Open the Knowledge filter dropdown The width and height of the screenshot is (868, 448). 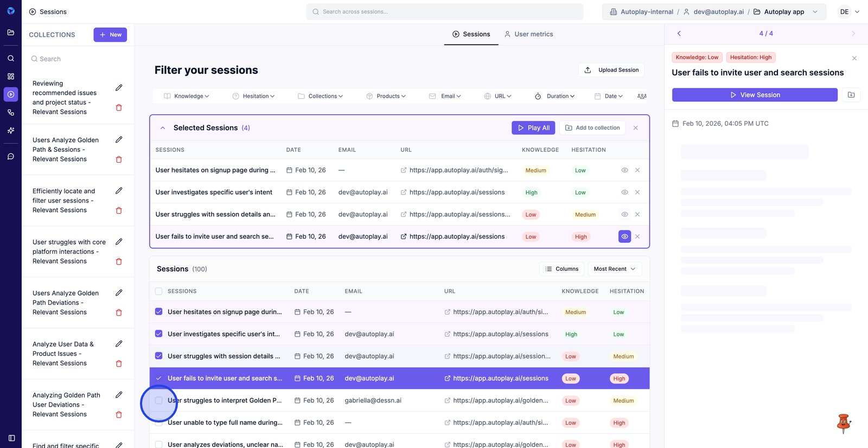(x=187, y=96)
